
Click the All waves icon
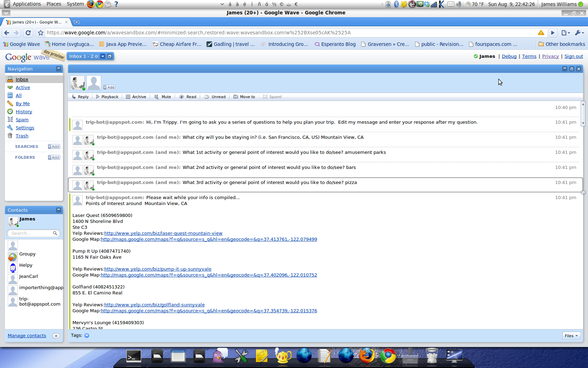pyautogui.click(x=10, y=95)
